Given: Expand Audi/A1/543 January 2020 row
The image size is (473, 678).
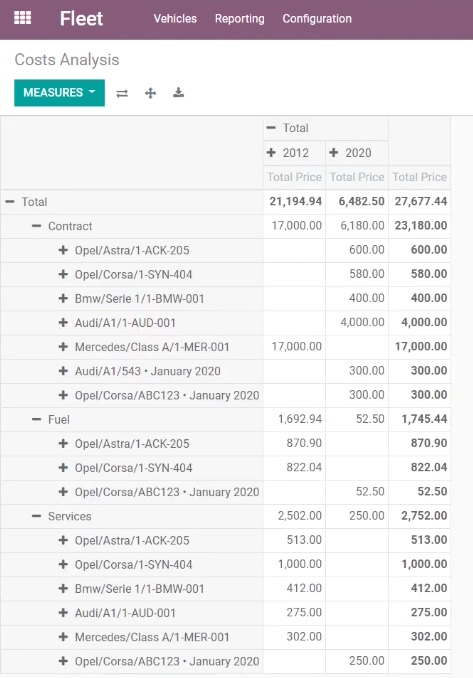Looking at the screenshot, I should click(x=63, y=371).
